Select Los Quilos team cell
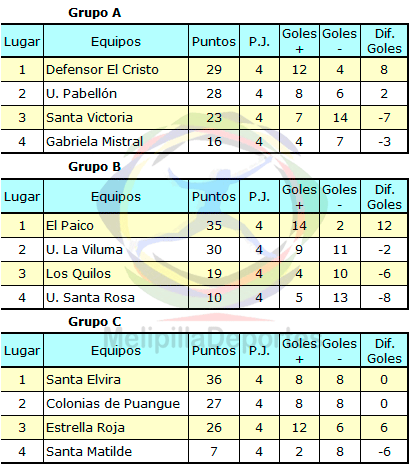The height and width of the screenshot is (464, 409). tap(116, 274)
